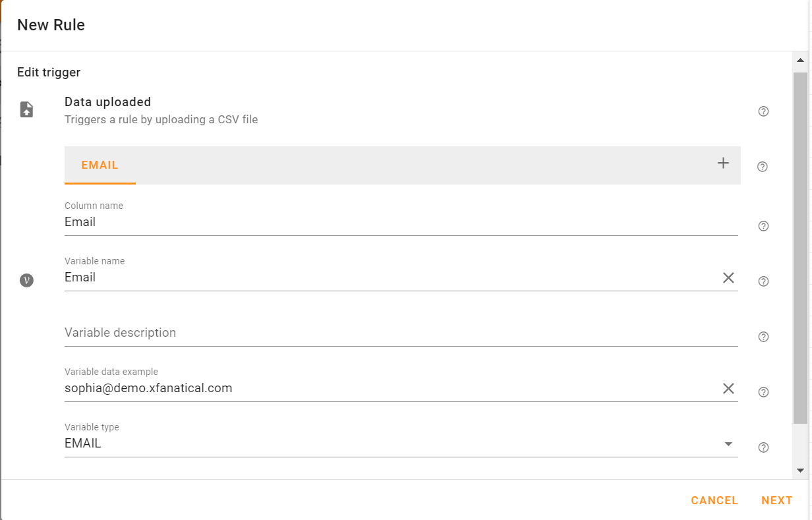Select the EMAIL tab

point(100,165)
